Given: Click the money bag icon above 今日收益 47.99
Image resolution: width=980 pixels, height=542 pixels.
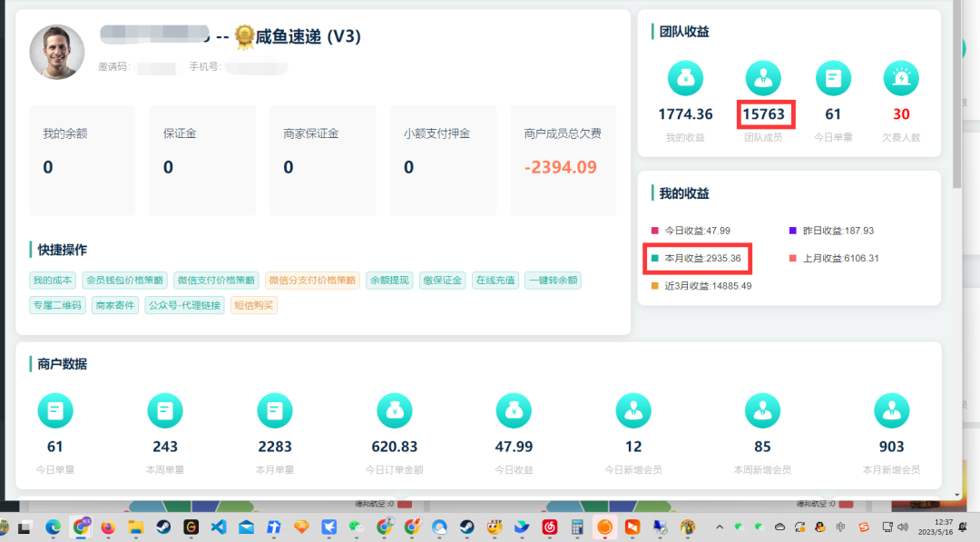Looking at the screenshot, I should tap(514, 410).
